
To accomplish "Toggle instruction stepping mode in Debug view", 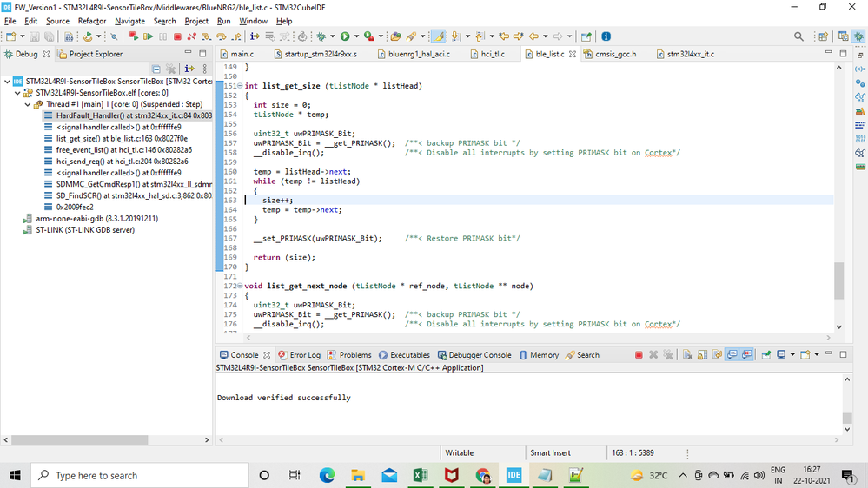I will pyautogui.click(x=189, y=69).
